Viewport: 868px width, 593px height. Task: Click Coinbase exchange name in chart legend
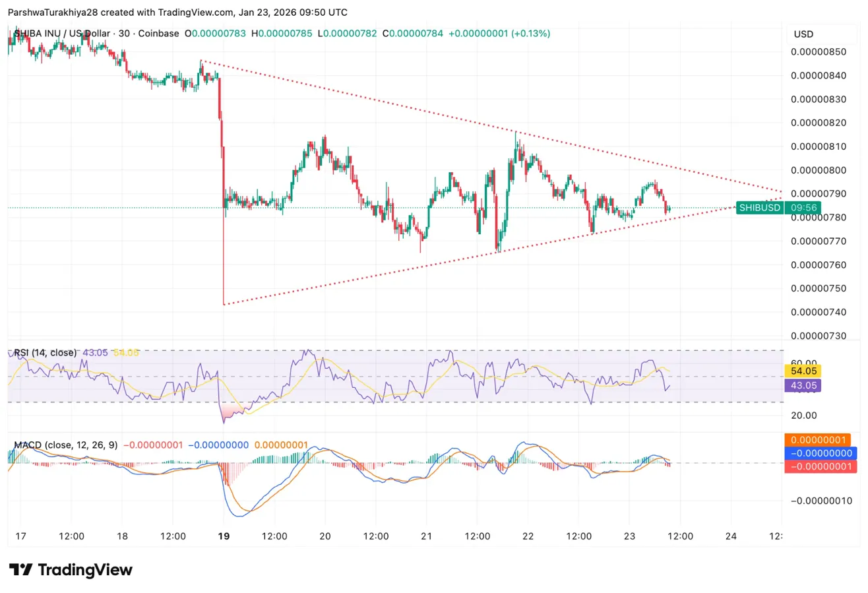(159, 34)
